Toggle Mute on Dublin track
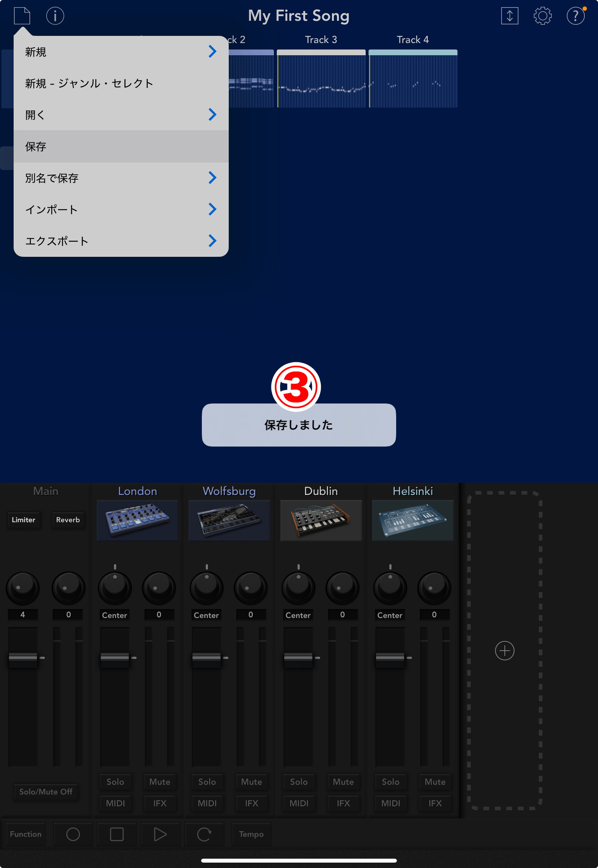This screenshot has width=598, height=868. click(x=343, y=782)
